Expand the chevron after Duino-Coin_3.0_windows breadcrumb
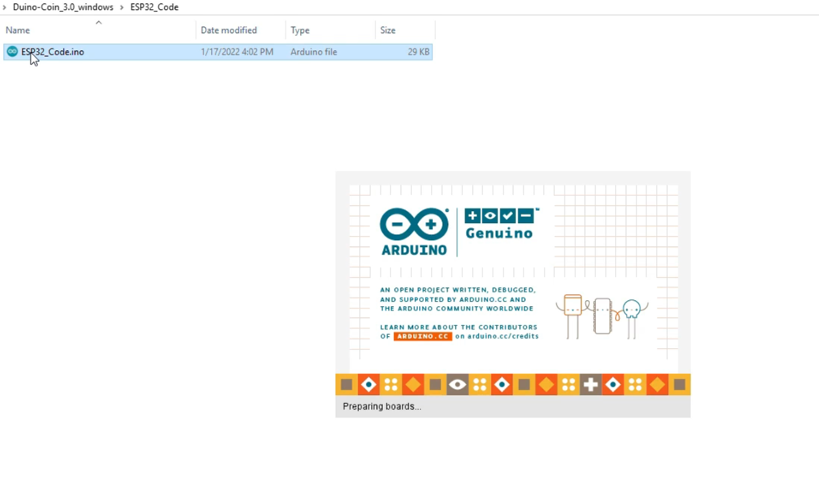The width and height of the screenshot is (819, 504). point(121,7)
